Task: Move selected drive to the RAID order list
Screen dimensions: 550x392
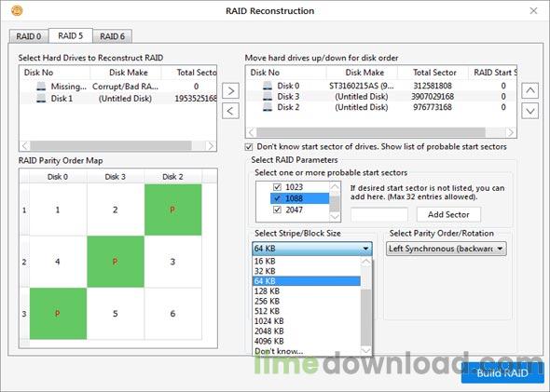Action: tap(230, 91)
